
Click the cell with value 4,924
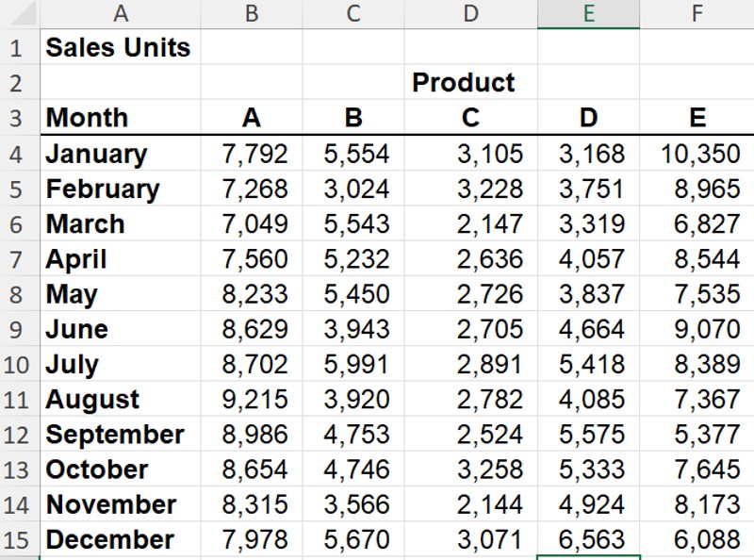(588, 504)
